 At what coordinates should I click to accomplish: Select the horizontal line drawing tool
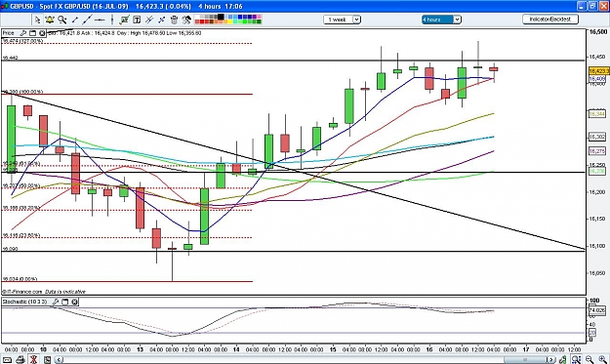pyautogui.click(x=100, y=20)
